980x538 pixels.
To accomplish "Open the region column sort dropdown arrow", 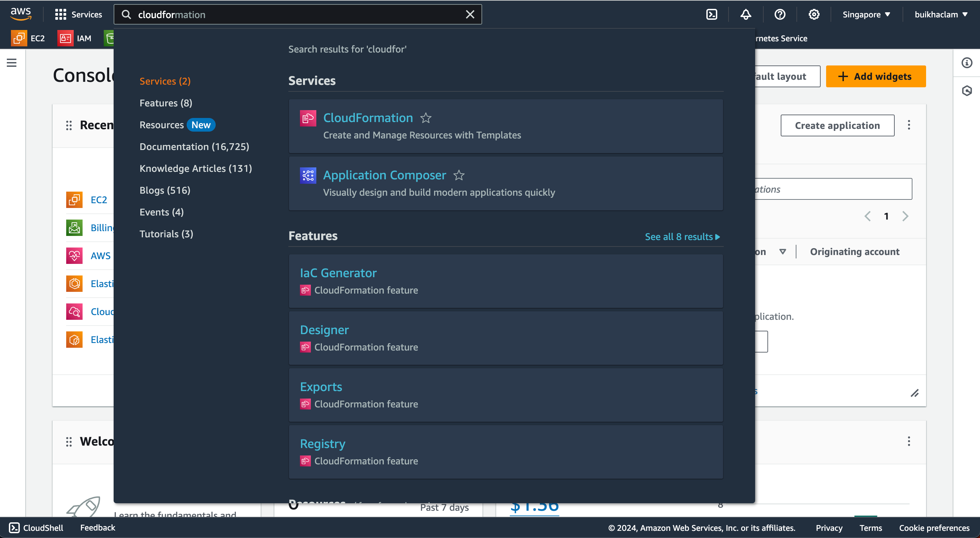I will click(782, 252).
